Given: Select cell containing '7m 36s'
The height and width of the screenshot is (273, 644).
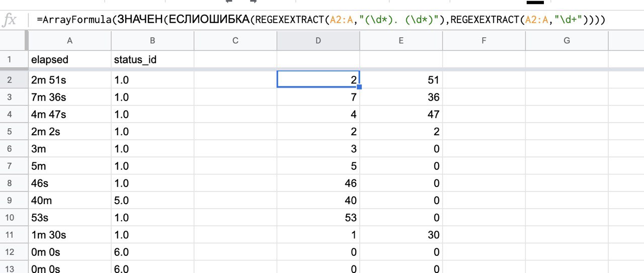Looking at the screenshot, I should [69, 97].
